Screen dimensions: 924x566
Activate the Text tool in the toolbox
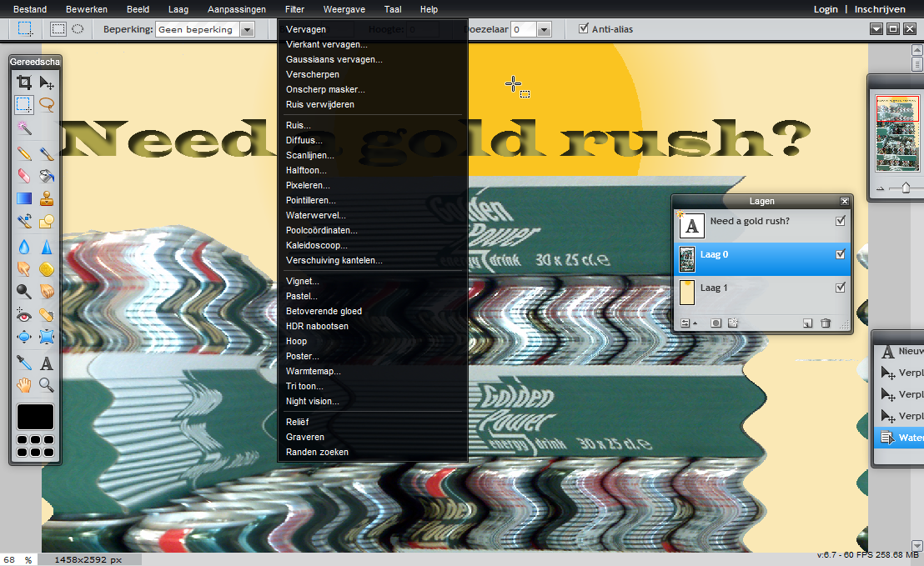tap(47, 363)
